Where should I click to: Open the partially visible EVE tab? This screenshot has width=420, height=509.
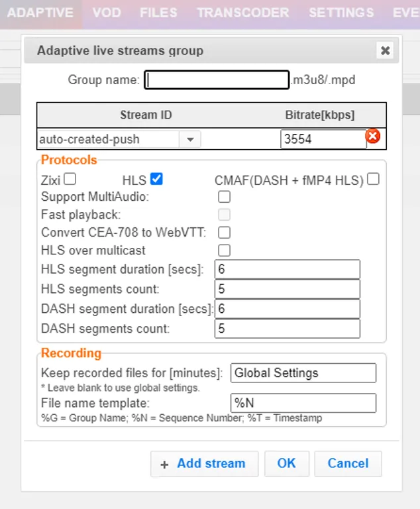[x=405, y=13]
